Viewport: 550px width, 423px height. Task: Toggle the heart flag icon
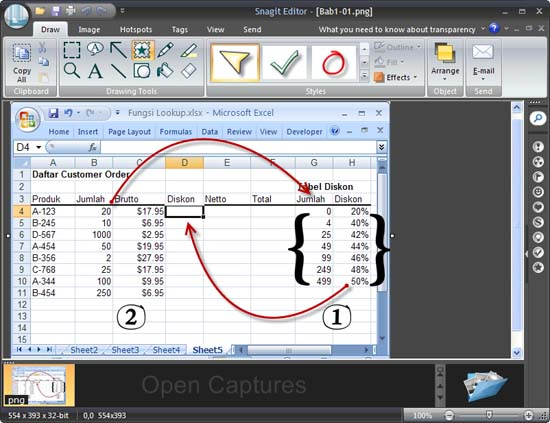(538, 207)
